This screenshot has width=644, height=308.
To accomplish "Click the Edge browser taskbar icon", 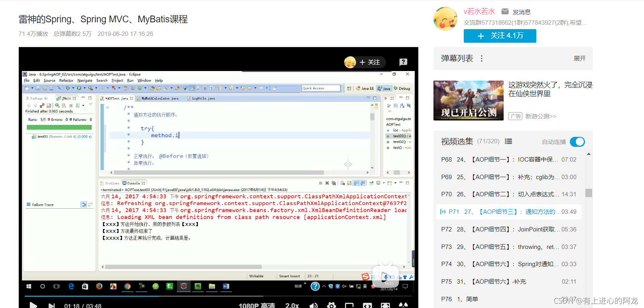I will (x=71, y=286).
